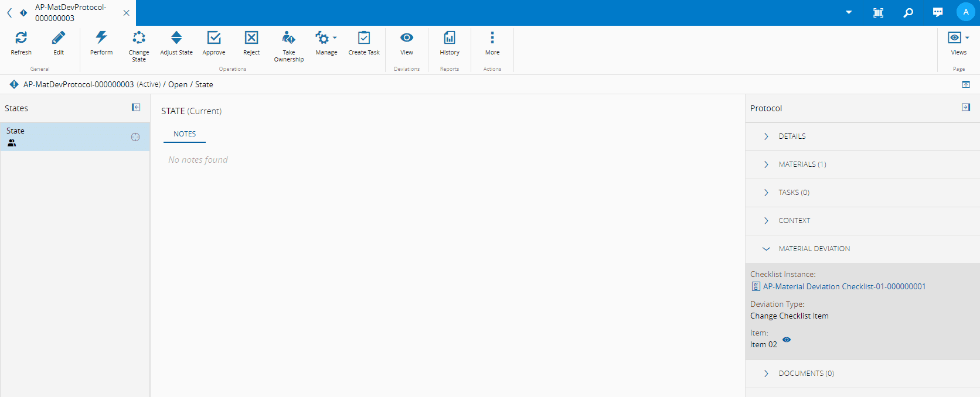Click the Approve checkmark icon
Image resolution: width=980 pixels, height=397 pixels.
(x=214, y=39)
